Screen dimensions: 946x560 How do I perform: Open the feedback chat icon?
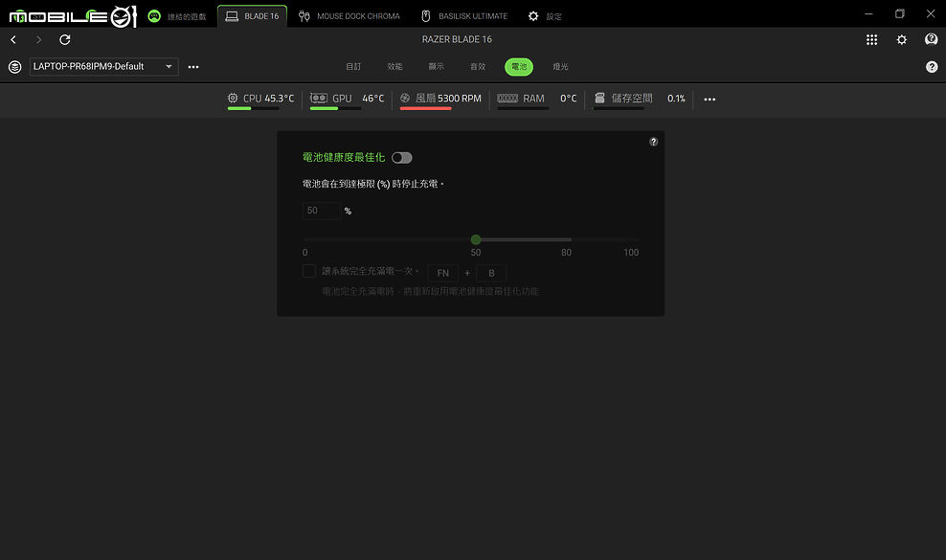[x=931, y=40]
